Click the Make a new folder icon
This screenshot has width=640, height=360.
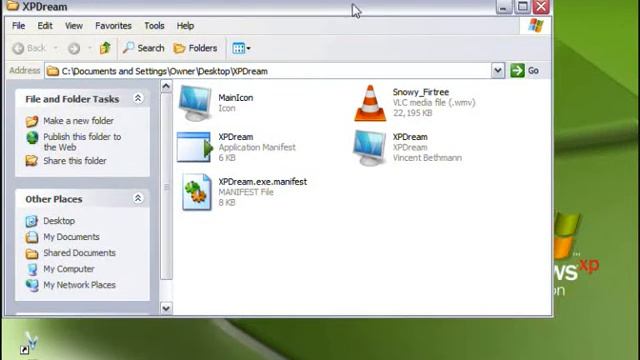pos(32,121)
